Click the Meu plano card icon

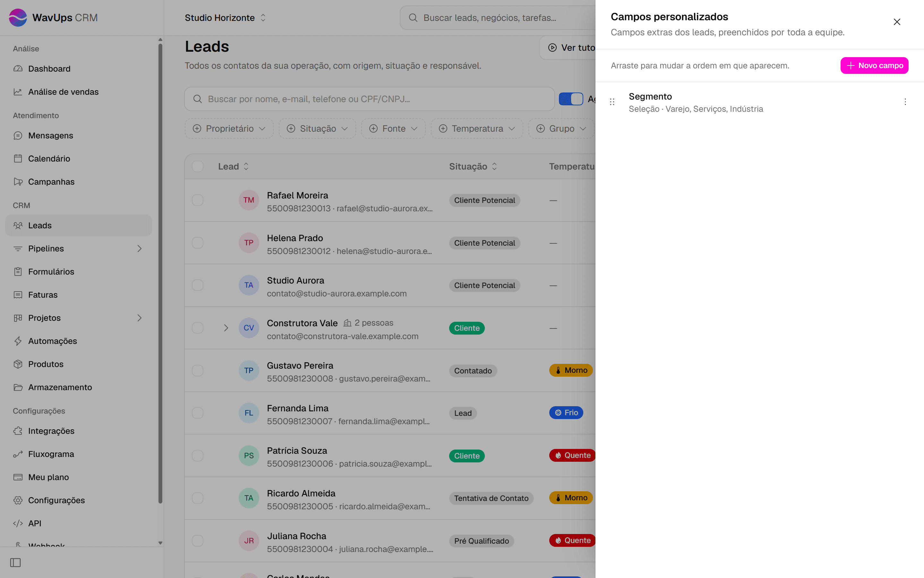tap(18, 477)
